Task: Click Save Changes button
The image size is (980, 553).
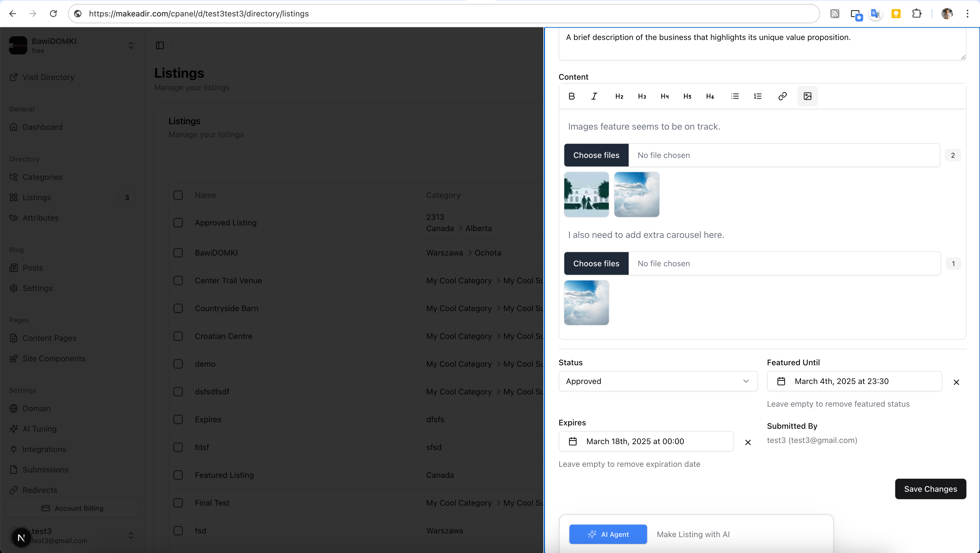Action: [930, 489]
